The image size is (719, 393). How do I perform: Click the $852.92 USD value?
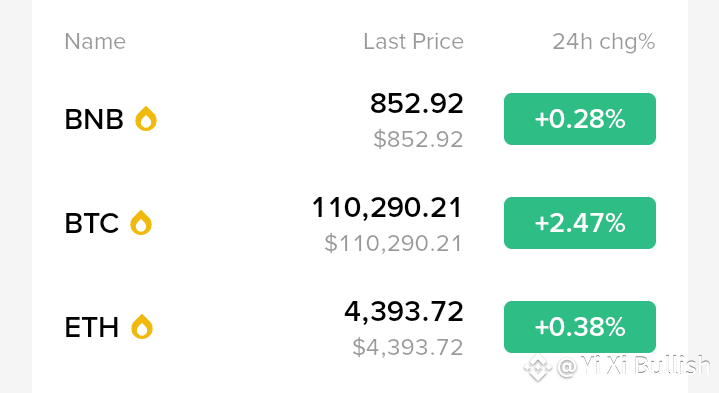coord(418,139)
